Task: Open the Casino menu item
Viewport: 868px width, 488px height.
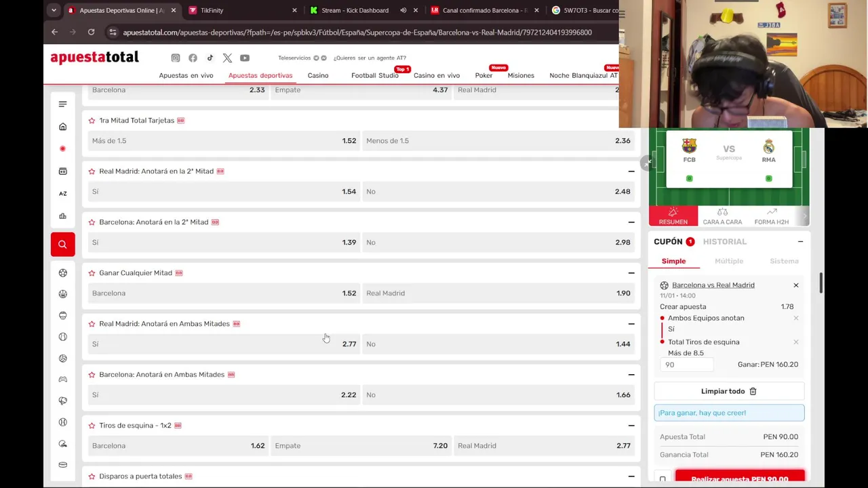Action: pyautogui.click(x=318, y=75)
